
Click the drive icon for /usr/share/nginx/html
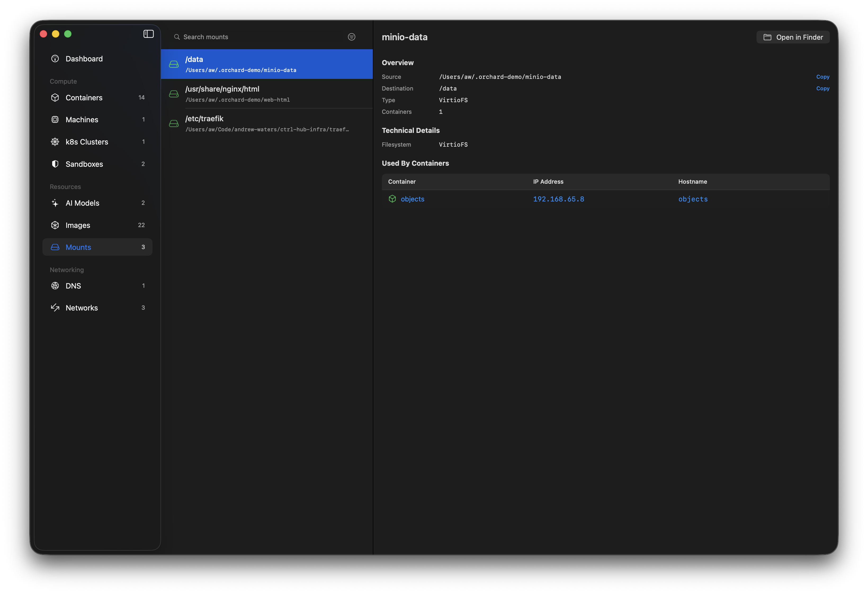(174, 94)
